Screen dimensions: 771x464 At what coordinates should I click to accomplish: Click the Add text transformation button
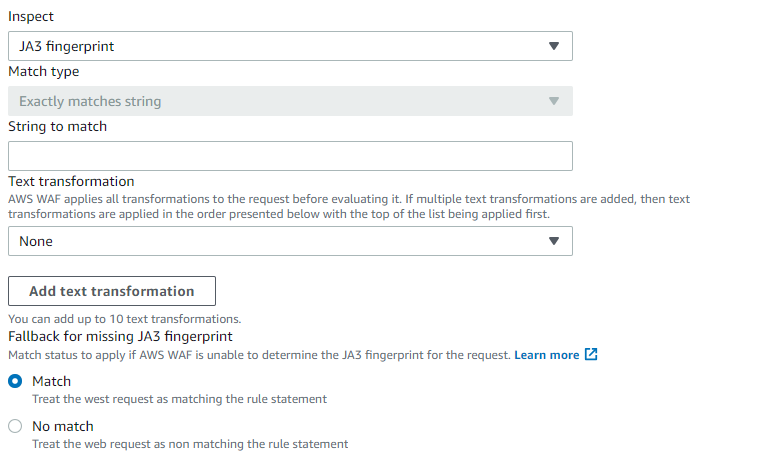click(112, 291)
